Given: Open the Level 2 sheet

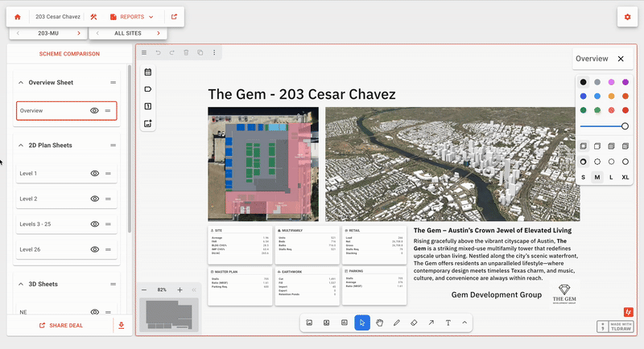Looking at the screenshot, I should click(67, 199).
